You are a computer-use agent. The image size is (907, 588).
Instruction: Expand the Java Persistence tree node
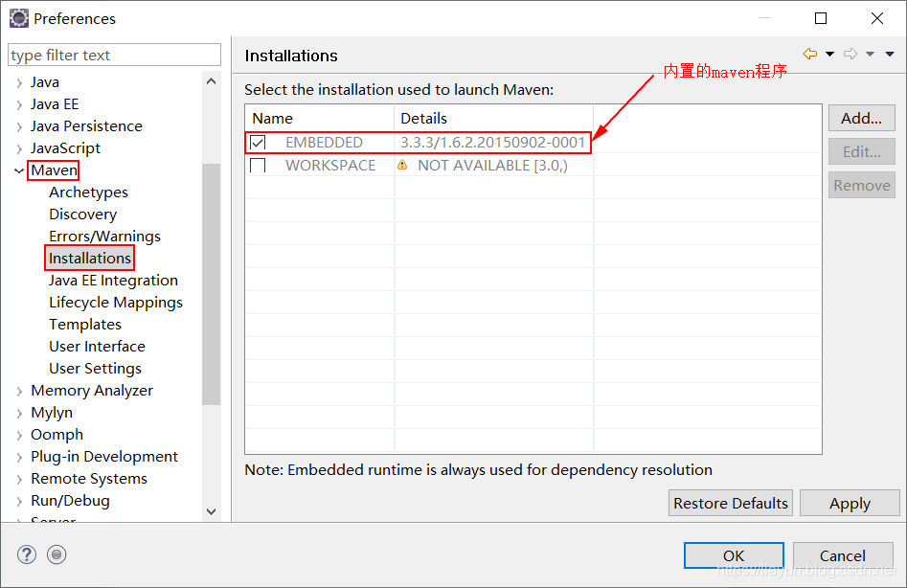19,126
